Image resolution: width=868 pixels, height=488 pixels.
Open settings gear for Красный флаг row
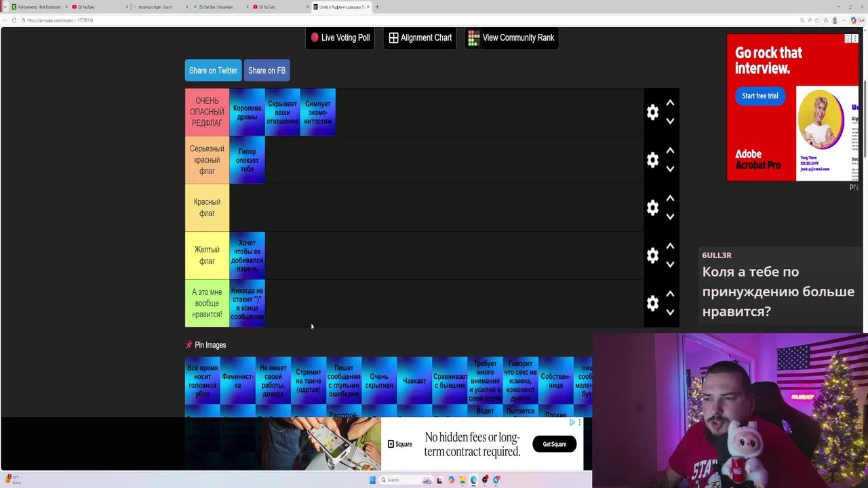[652, 207]
